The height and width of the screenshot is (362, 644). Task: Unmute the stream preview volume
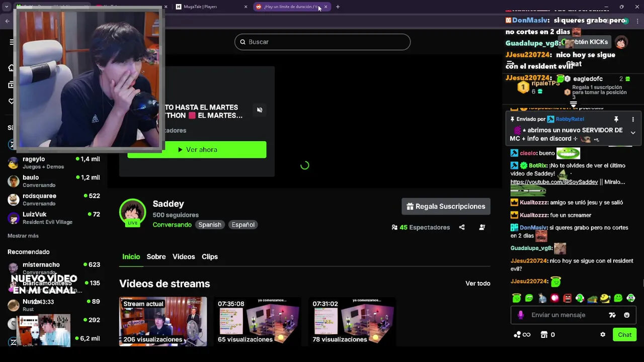click(x=260, y=110)
